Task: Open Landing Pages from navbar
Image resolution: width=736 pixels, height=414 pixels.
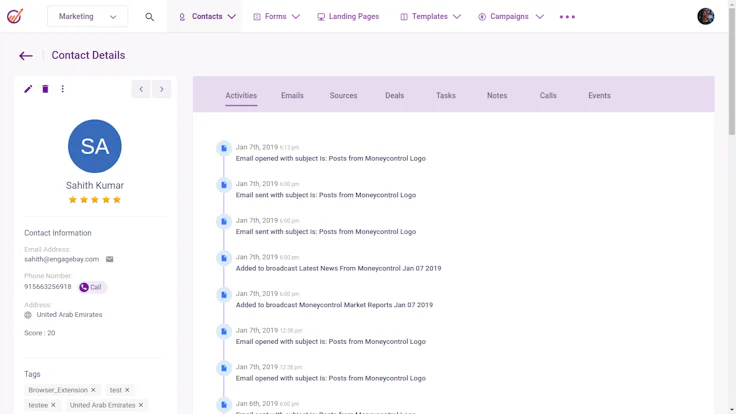Action: (348, 16)
